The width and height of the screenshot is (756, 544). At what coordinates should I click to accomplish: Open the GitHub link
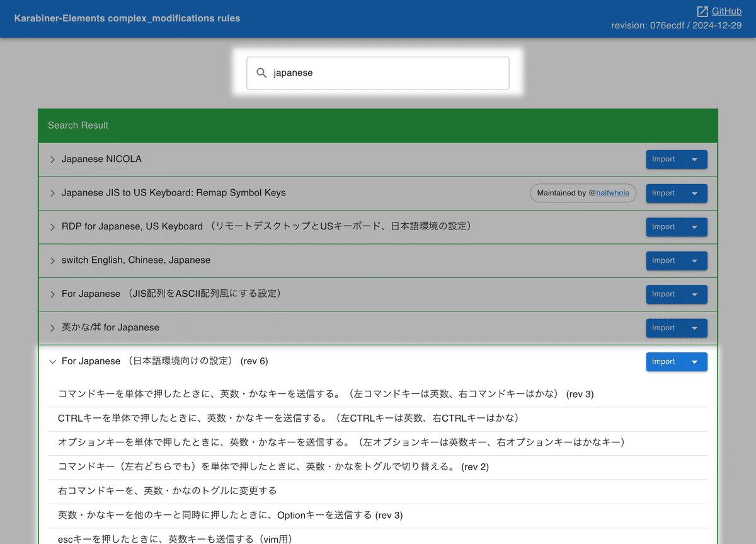(x=726, y=11)
